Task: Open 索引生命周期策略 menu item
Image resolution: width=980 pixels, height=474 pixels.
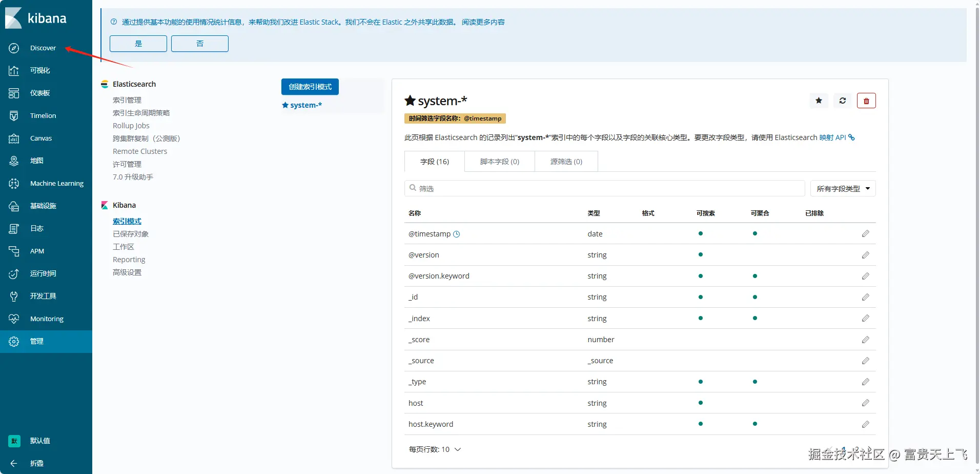Action: [x=141, y=113]
